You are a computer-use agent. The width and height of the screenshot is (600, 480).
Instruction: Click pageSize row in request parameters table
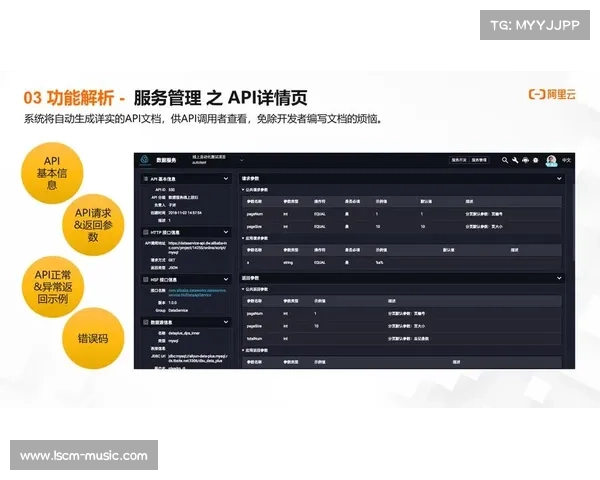(402, 227)
